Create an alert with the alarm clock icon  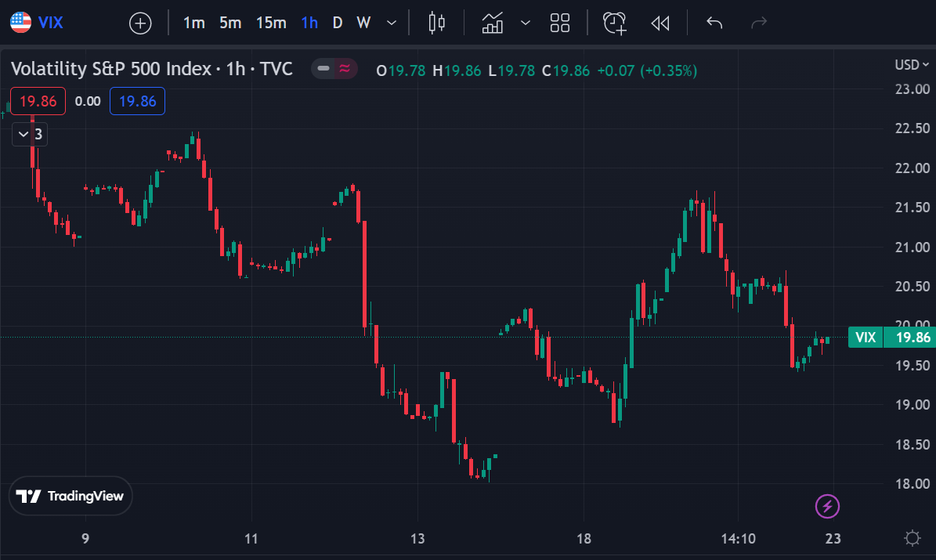[615, 23]
